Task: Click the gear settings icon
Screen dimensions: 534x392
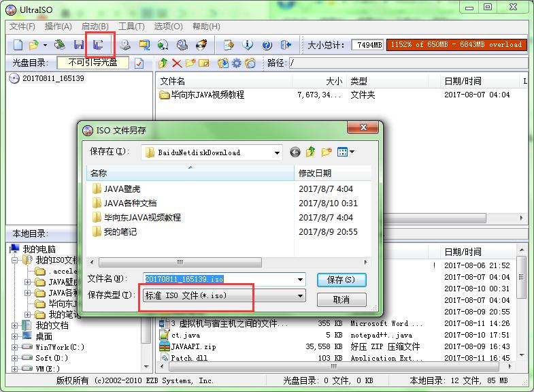Action: 236,63
